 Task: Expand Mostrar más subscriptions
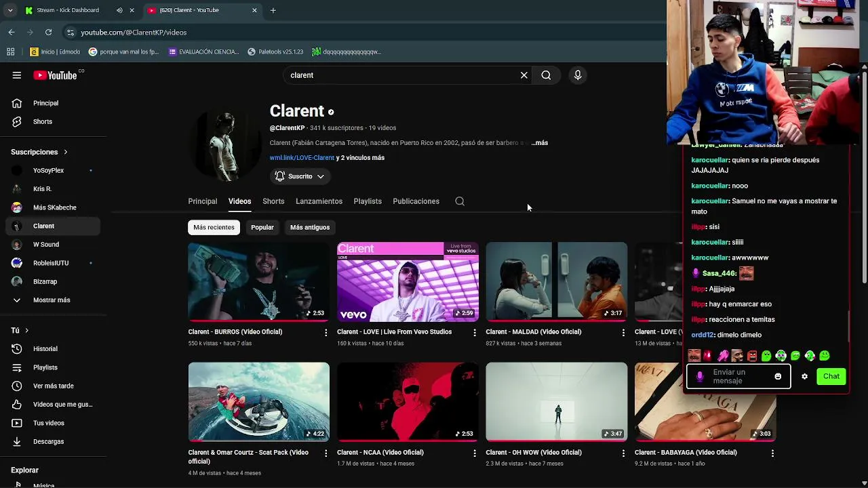point(53,300)
